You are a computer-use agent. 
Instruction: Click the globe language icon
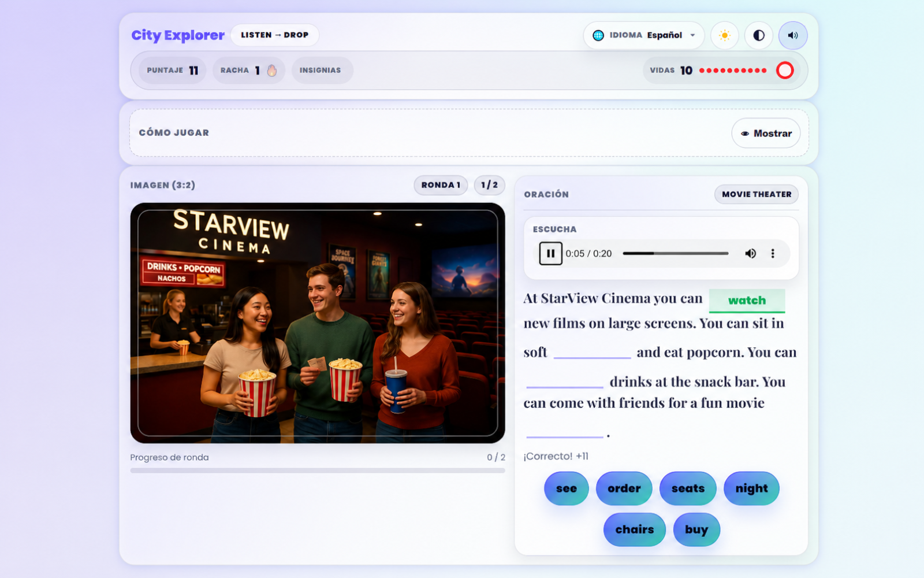coord(598,35)
